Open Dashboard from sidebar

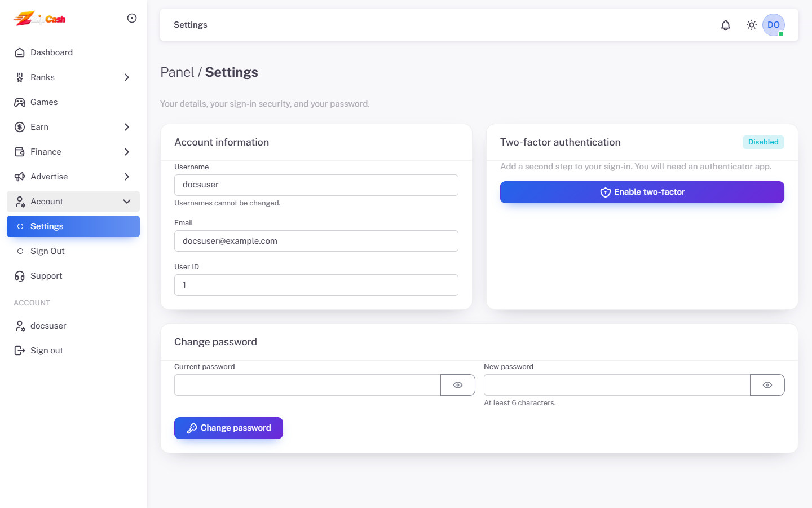[73, 52]
